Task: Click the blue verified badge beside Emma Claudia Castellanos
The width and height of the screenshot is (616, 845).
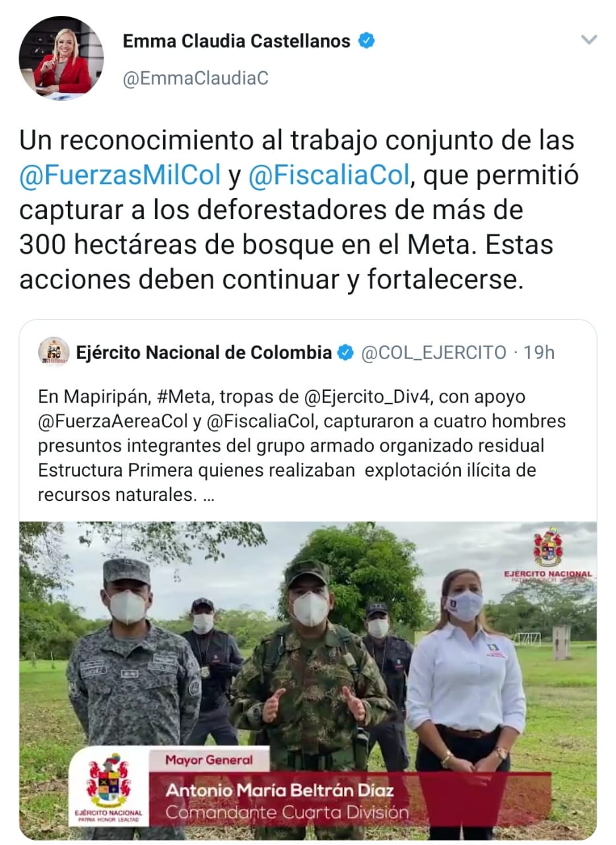Action: pyautogui.click(x=366, y=41)
